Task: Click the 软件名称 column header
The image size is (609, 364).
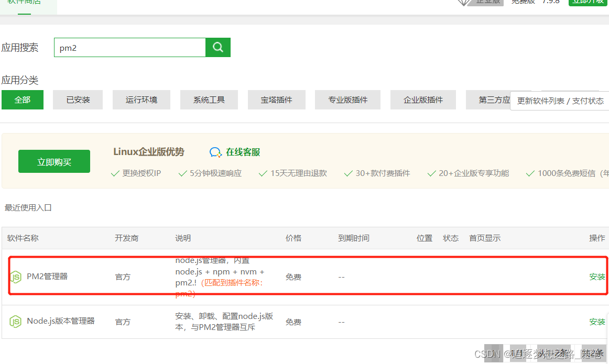Action: (x=23, y=238)
